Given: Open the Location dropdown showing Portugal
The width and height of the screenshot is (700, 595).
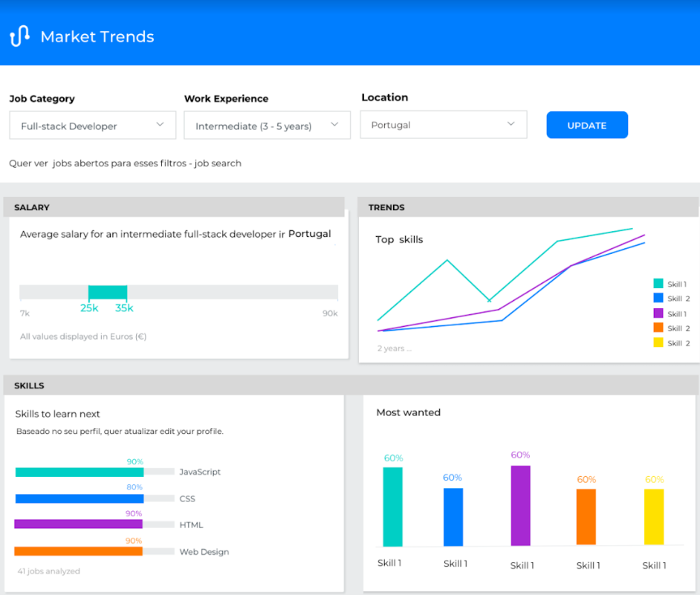Looking at the screenshot, I should 444,125.
